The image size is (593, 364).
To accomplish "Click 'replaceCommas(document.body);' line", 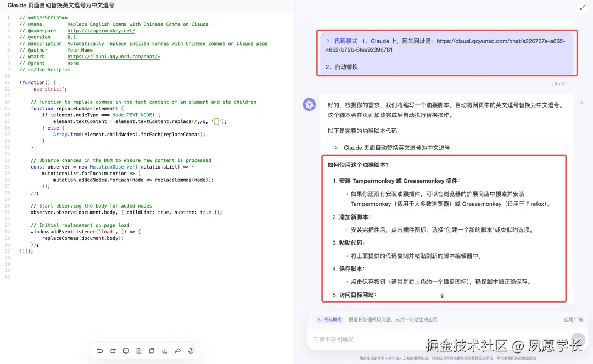I will click(x=83, y=238).
